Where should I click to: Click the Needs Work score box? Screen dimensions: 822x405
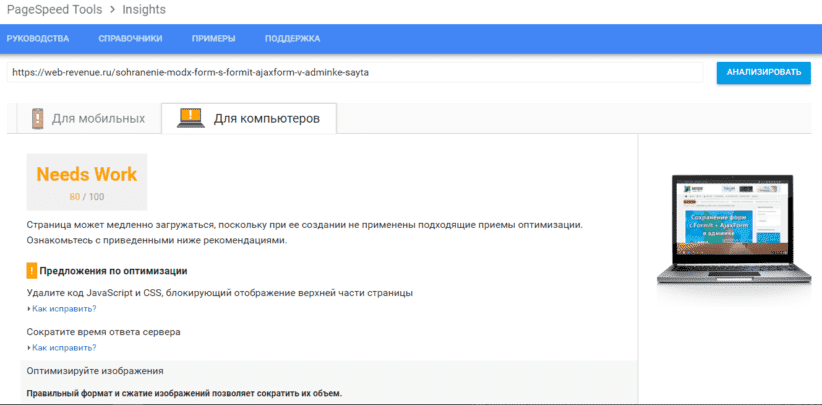point(86,182)
